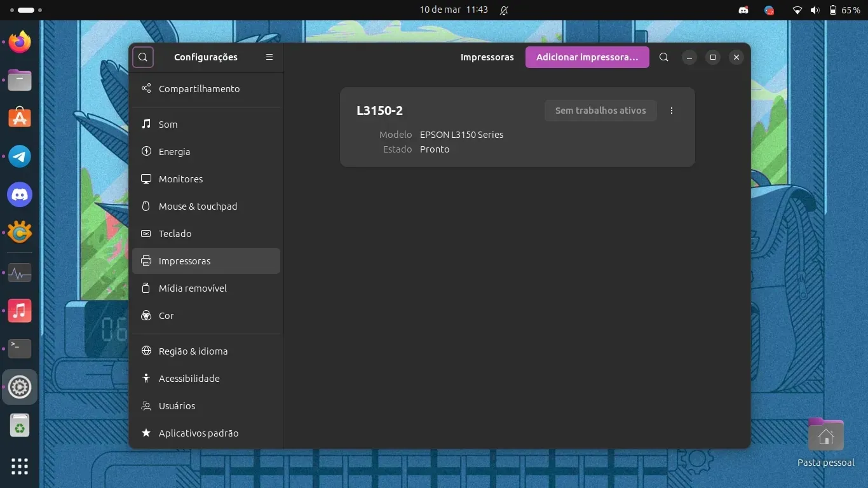868x488 pixels.
Task: Go to Energia settings
Action: 174,152
